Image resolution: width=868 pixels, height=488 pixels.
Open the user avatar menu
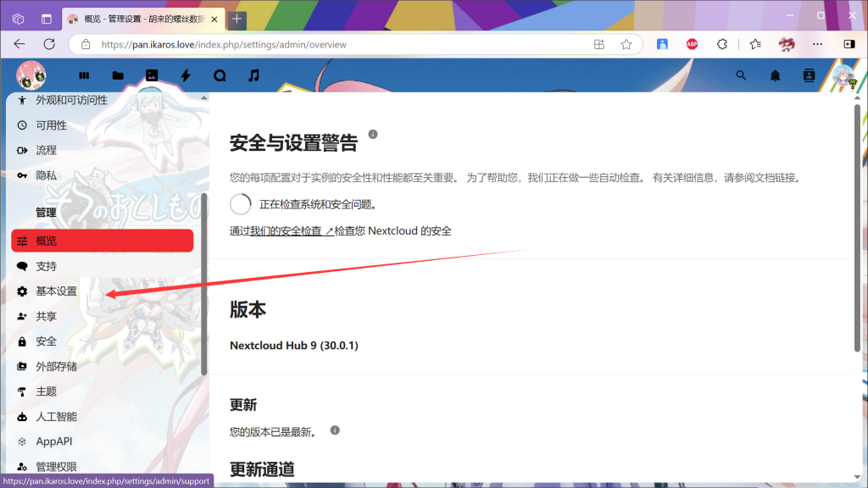[x=843, y=75]
